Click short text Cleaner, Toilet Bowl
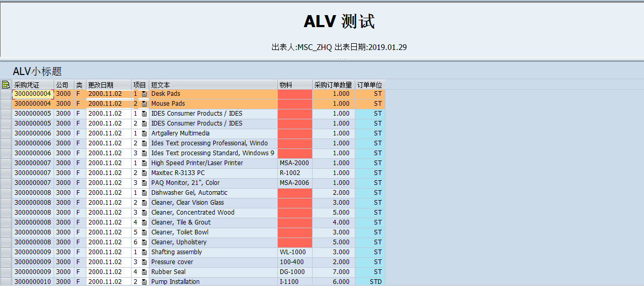 point(213,232)
